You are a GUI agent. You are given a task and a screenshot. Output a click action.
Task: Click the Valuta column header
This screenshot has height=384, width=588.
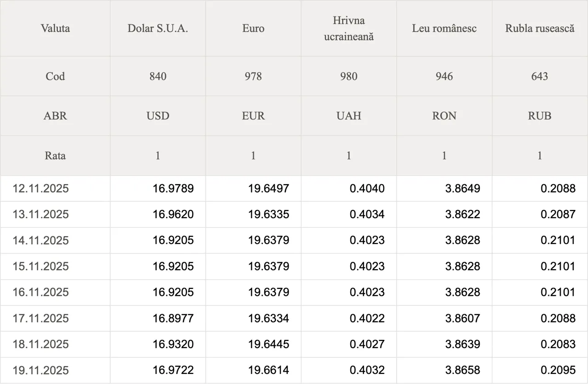click(x=55, y=28)
